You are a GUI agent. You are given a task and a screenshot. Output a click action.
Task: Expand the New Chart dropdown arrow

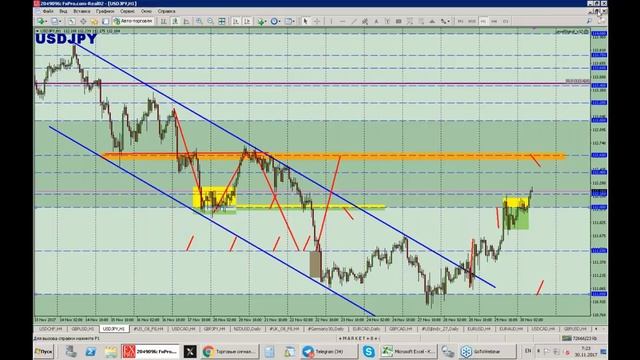tap(47, 21)
